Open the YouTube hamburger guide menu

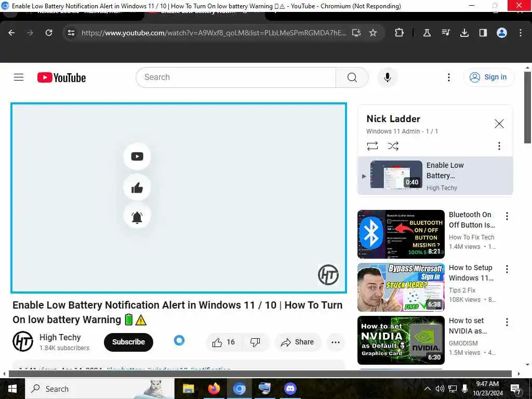(x=19, y=77)
